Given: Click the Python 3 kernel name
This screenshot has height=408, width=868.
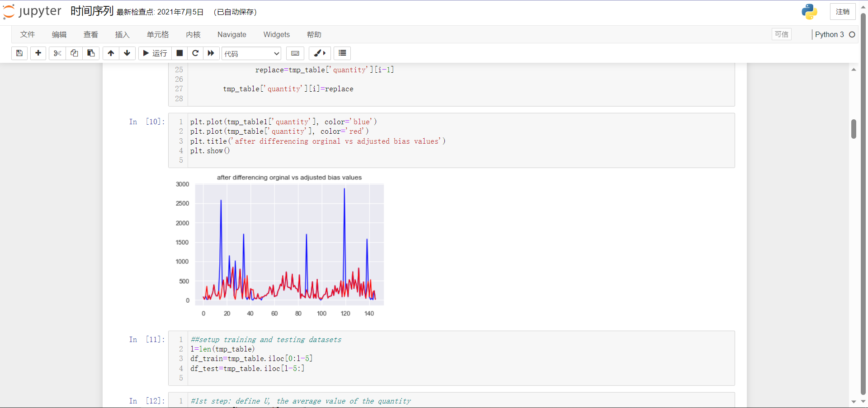Looking at the screenshot, I should [830, 34].
